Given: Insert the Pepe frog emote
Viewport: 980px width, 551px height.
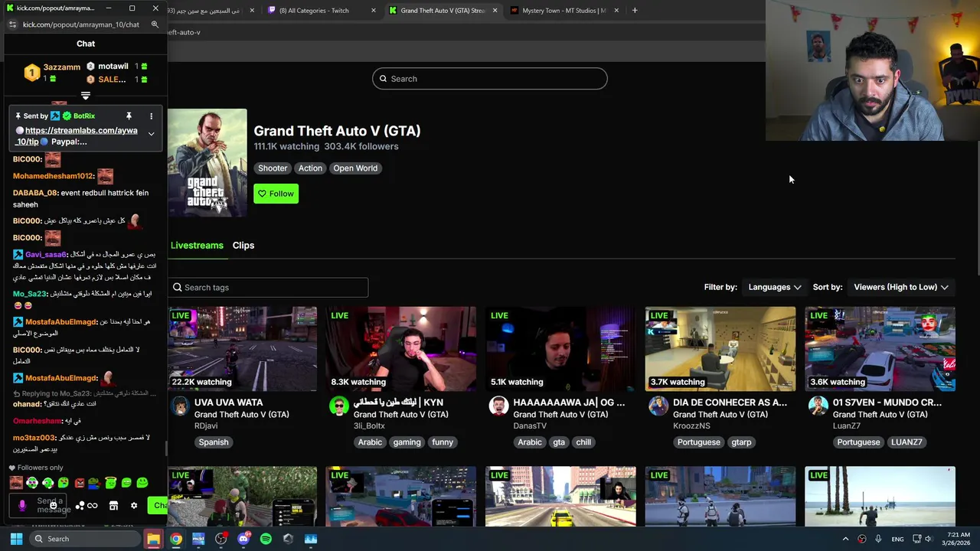Looking at the screenshot, I should tap(94, 483).
